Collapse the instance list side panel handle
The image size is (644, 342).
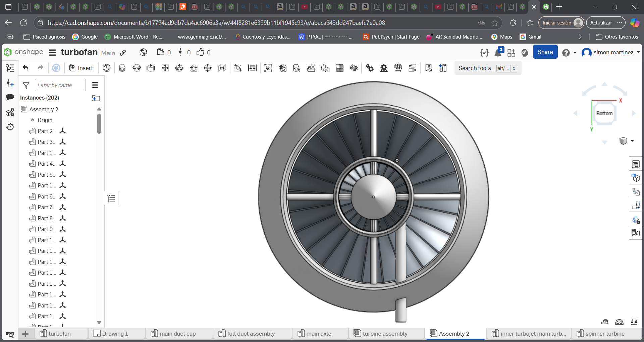tap(111, 198)
